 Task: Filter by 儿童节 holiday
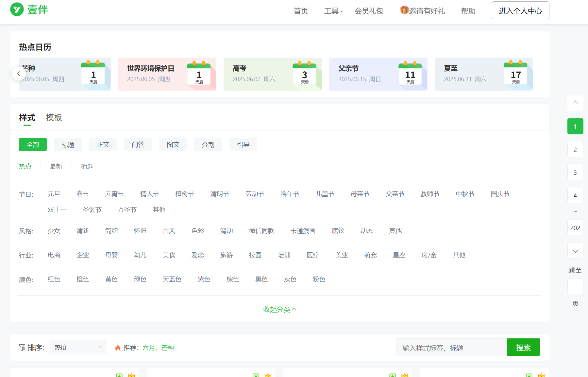pos(325,194)
